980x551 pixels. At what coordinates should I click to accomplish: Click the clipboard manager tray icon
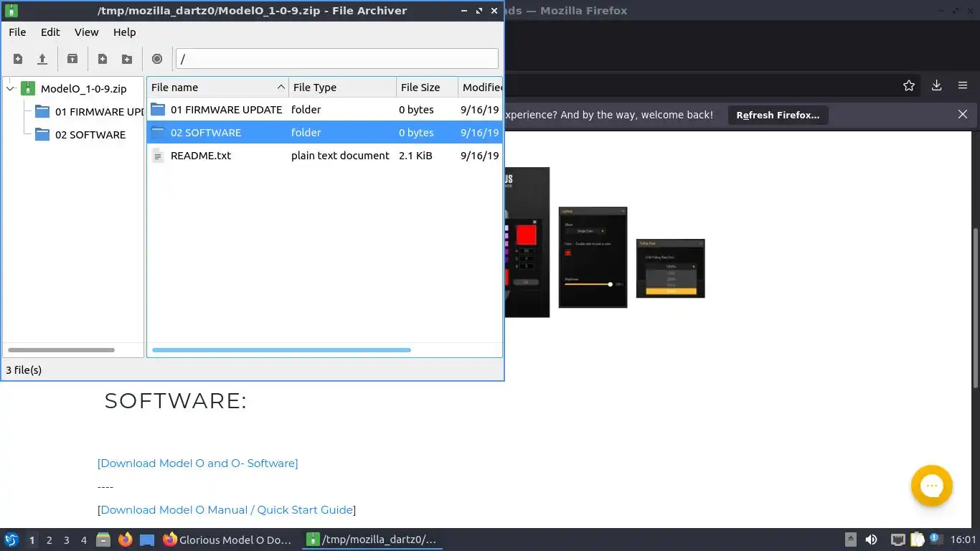(x=918, y=540)
